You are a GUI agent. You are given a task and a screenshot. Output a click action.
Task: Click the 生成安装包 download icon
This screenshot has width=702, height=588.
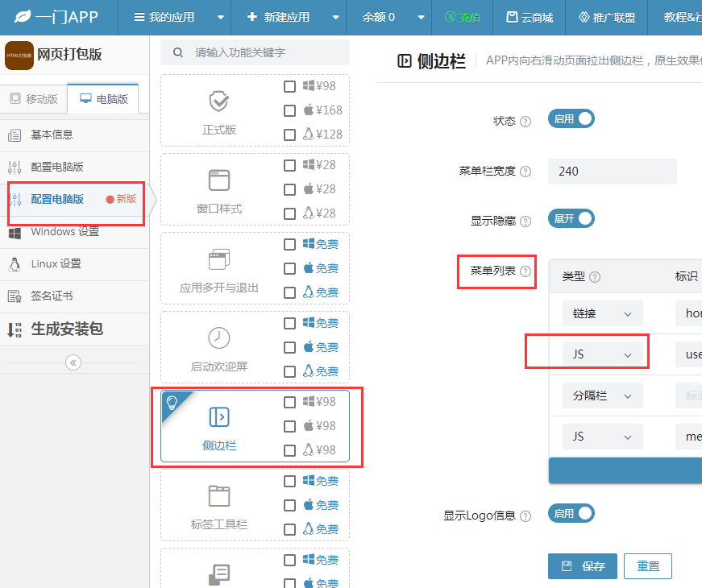[15, 329]
